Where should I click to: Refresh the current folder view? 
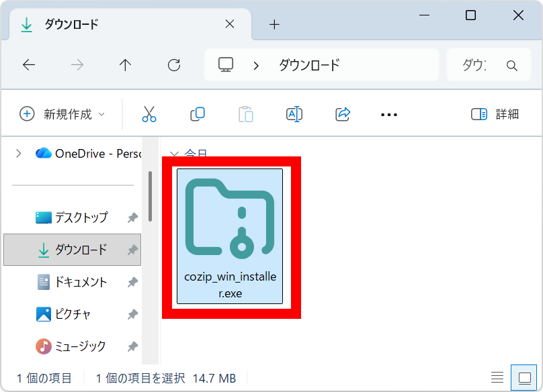pyautogui.click(x=174, y=65)
